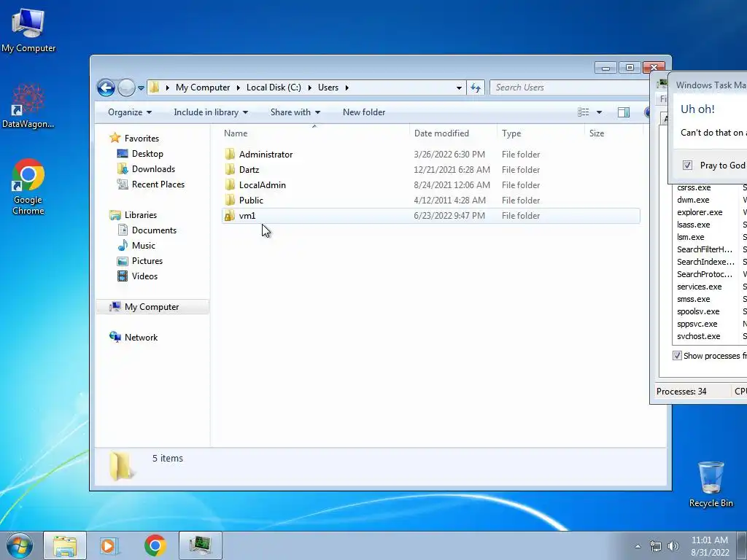
Task: Launch Windows Media Player from the taskbar
Action: (109, 545)
